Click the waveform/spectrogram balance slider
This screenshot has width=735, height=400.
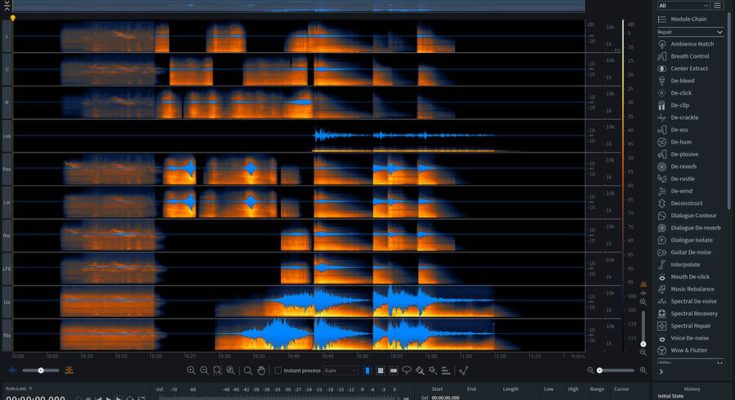click(40, 370)
